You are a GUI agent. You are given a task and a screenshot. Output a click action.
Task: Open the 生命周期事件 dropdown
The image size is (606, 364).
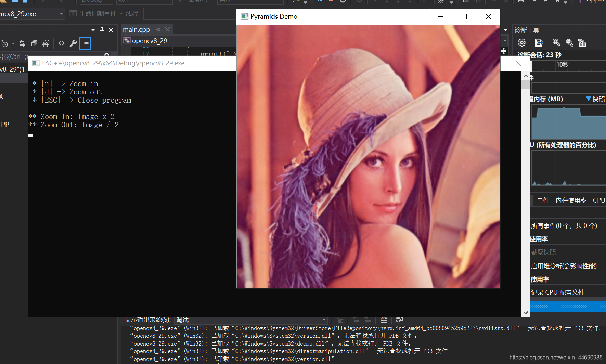coord(121,13)
